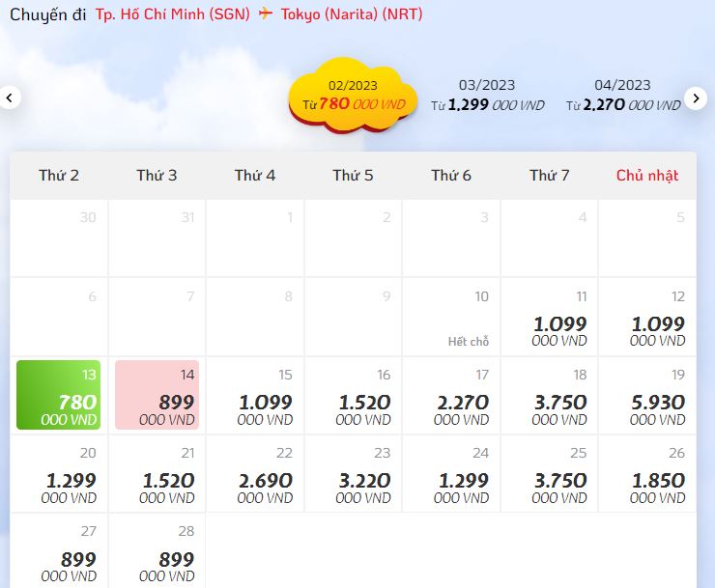Select February 24 fare 1.299
This screenshot has width=715, height=588.
451,474
